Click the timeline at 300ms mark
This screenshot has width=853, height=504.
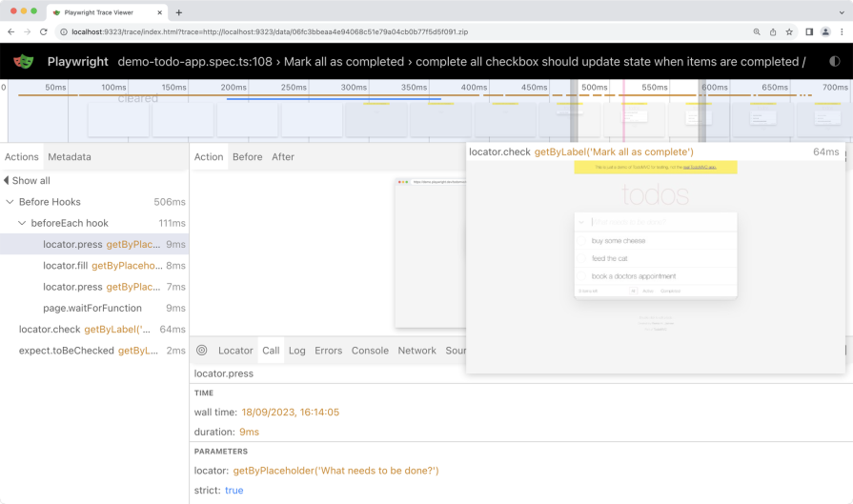tap(354, 88)
